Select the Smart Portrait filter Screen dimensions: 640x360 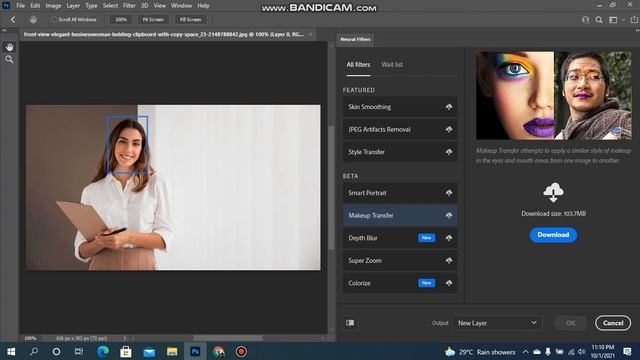click(x=400, y=193)
